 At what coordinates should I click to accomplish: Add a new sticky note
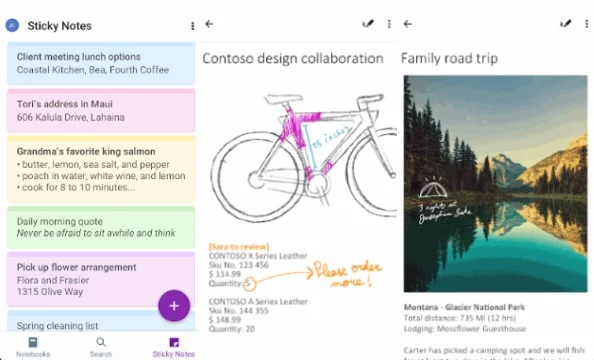[x=174, y=306]
